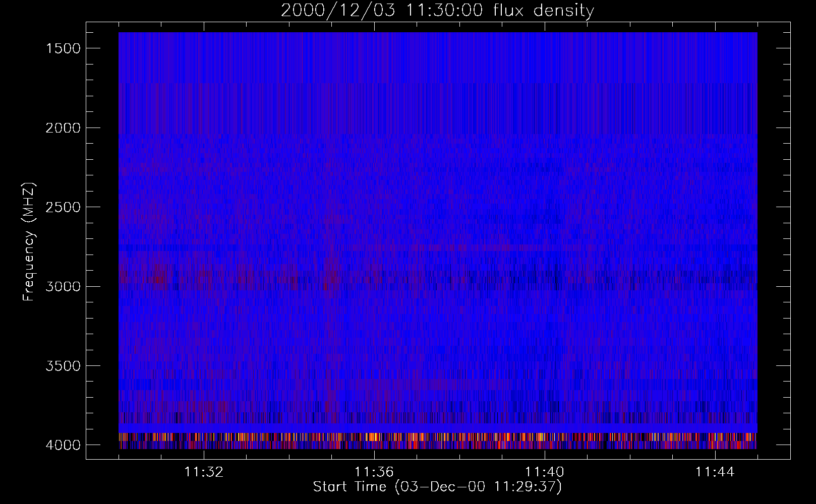Click the 11:32 time tick label

click(x=204, y=472)
